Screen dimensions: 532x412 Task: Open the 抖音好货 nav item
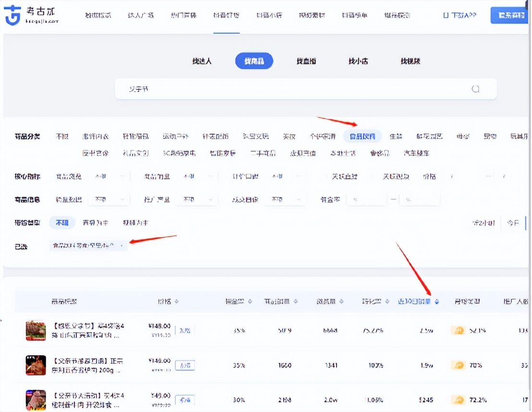pyautogui.click(x=226, y=15)
